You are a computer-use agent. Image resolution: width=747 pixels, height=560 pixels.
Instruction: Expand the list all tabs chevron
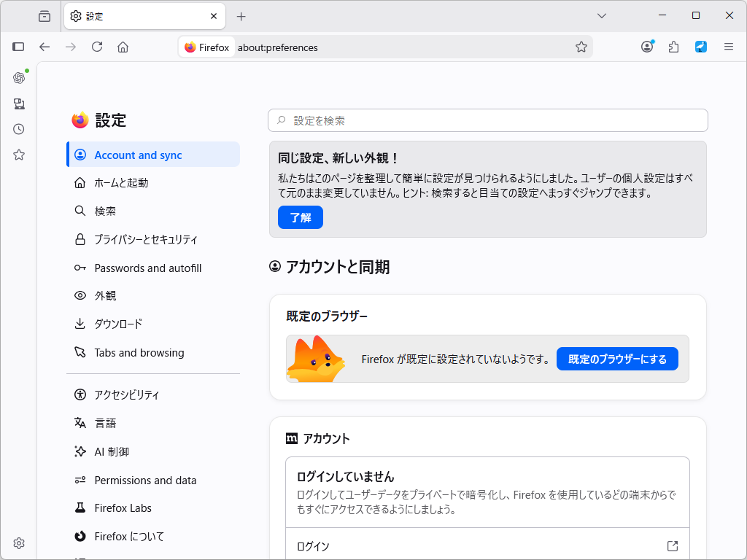[x=602, y=16]
